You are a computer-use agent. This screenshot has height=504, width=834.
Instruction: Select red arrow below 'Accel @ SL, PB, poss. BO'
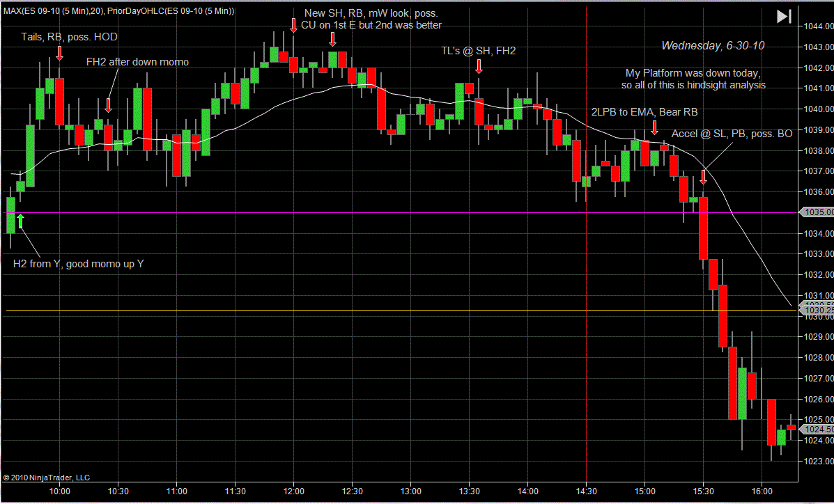tap(703, 178)
